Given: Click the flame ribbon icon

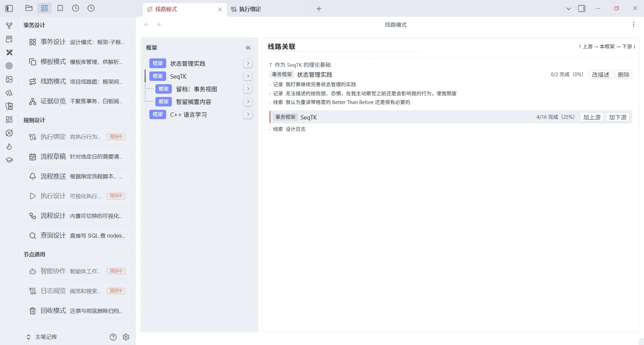Looking at the screenshot, I should point(9,147).
